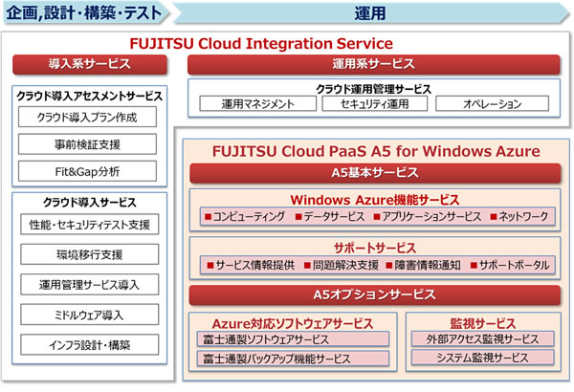Click the Fit&Gap分析 box
Viewport: 574px width, 392px height.
87,171
